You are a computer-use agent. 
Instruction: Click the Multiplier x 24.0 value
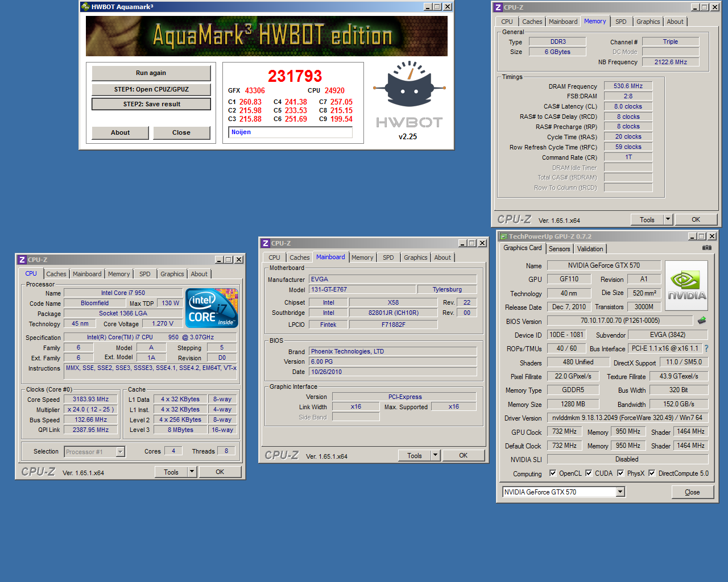coord(91,409)
